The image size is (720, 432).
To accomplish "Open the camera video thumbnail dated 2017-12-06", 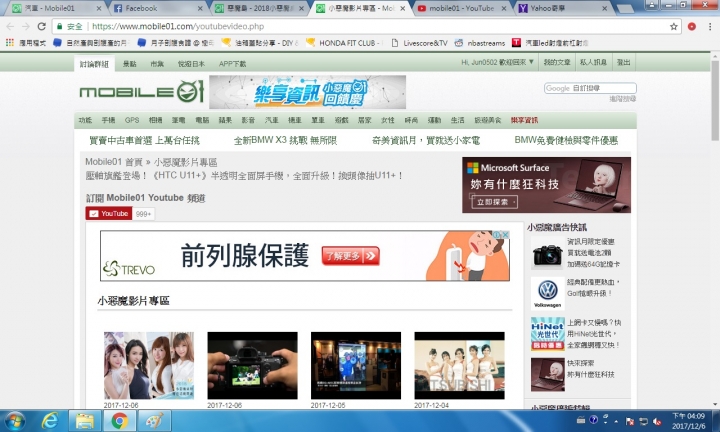I will tap(252, 365).
